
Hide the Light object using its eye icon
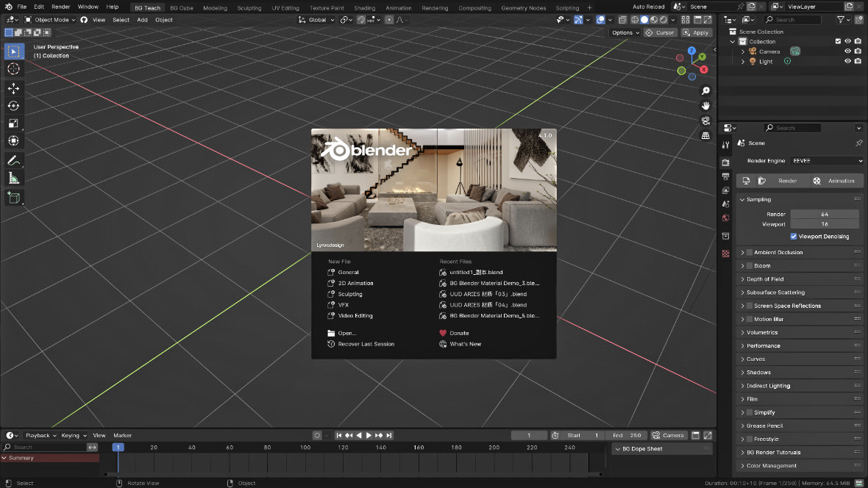[x=847, y=62]
